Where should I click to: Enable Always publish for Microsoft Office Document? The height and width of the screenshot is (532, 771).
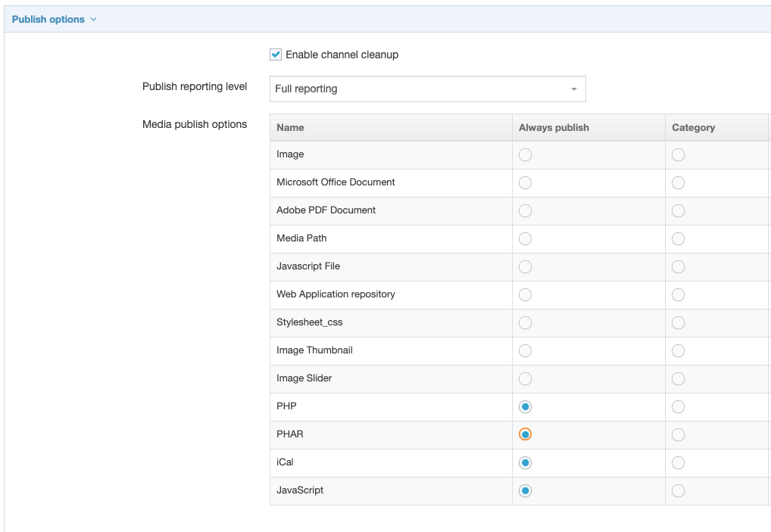[x=525, y=182]
